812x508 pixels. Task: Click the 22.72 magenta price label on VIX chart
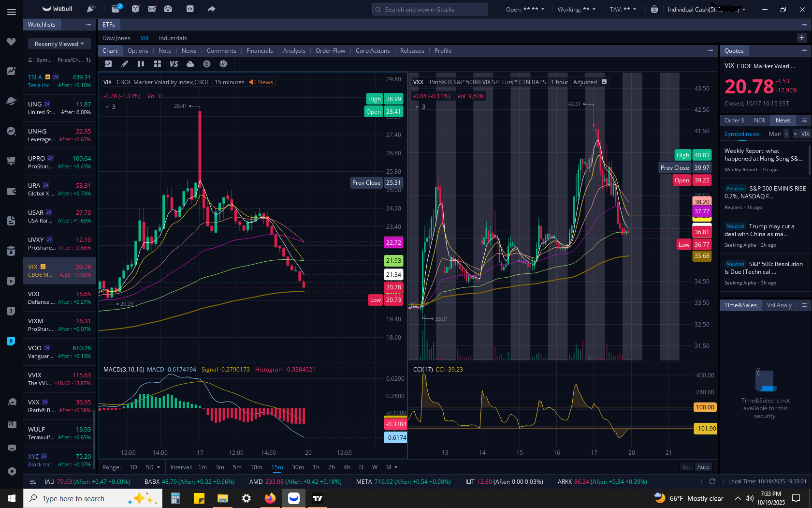pyautogui.click(x=393, y=242)
